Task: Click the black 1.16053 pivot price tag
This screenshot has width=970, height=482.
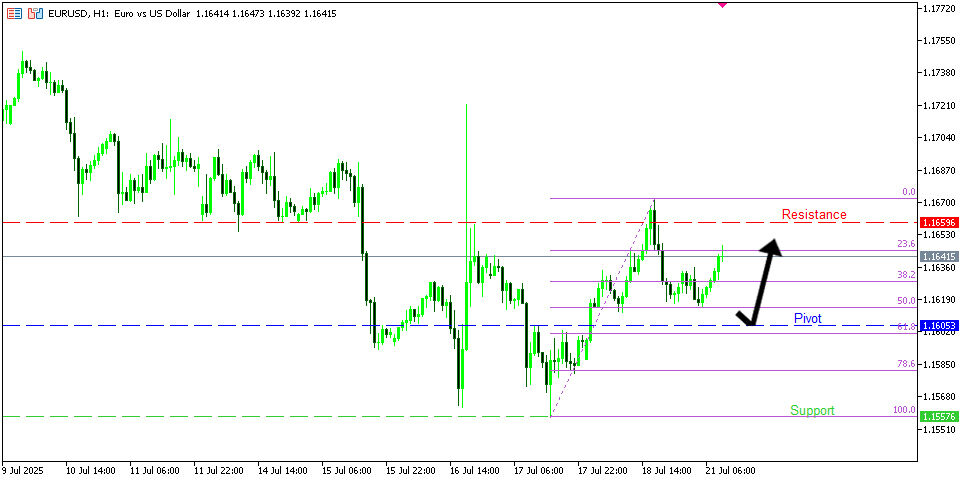Action: (x=940, y=326)
